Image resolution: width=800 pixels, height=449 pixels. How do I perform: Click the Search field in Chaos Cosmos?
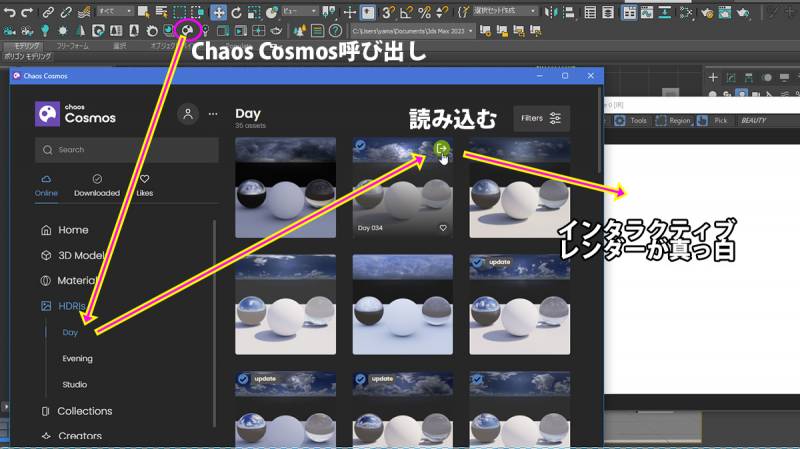127,149
